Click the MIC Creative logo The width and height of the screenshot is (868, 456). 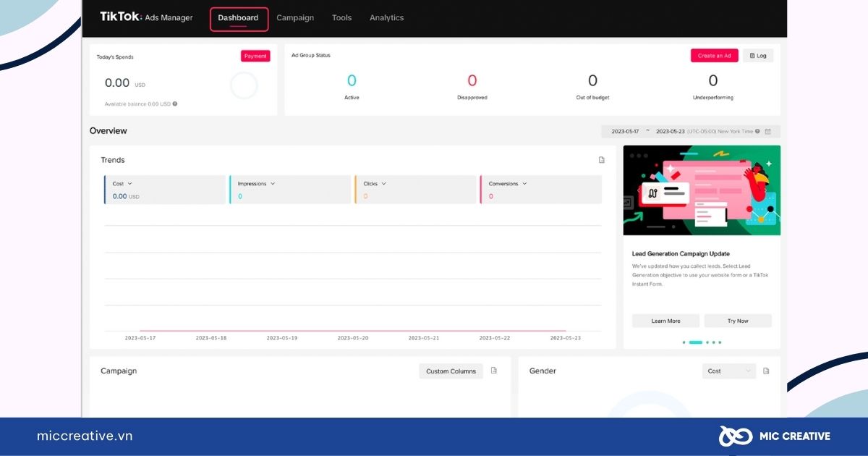pos(774,436)
